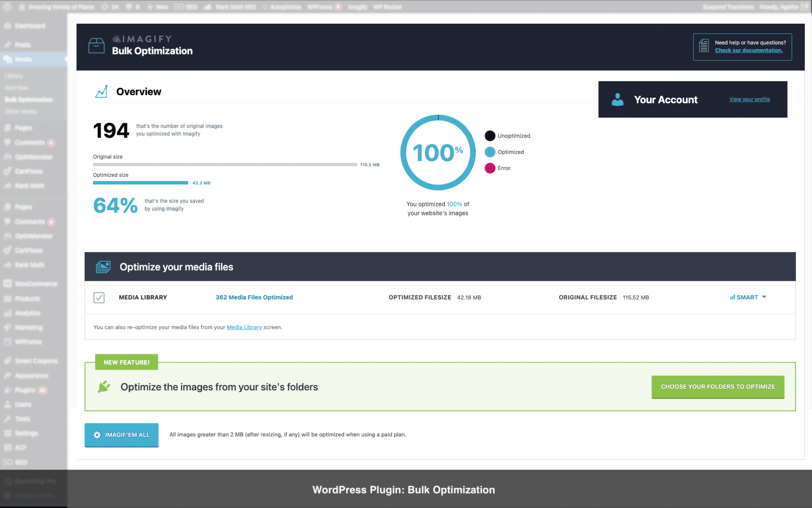Click the Smart level bars icon

point(732,297)
